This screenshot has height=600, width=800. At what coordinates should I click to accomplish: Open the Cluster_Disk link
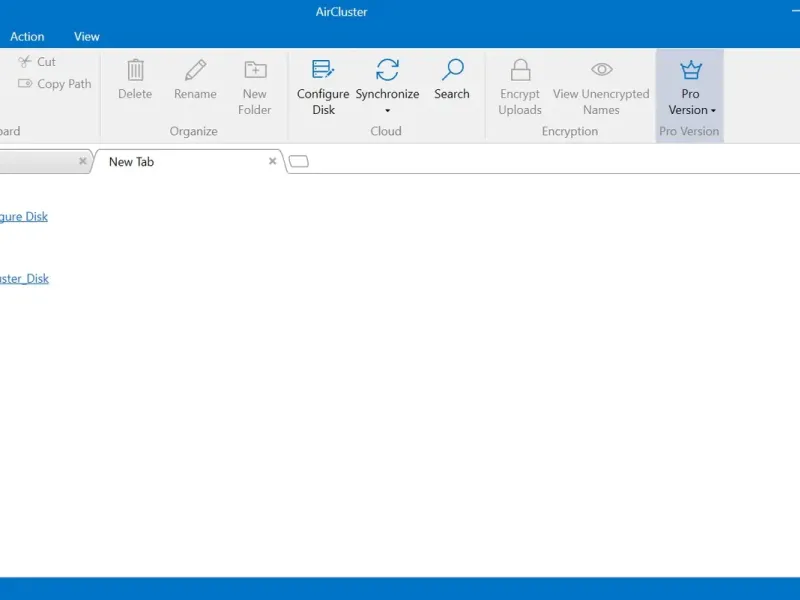coord(24,279)
